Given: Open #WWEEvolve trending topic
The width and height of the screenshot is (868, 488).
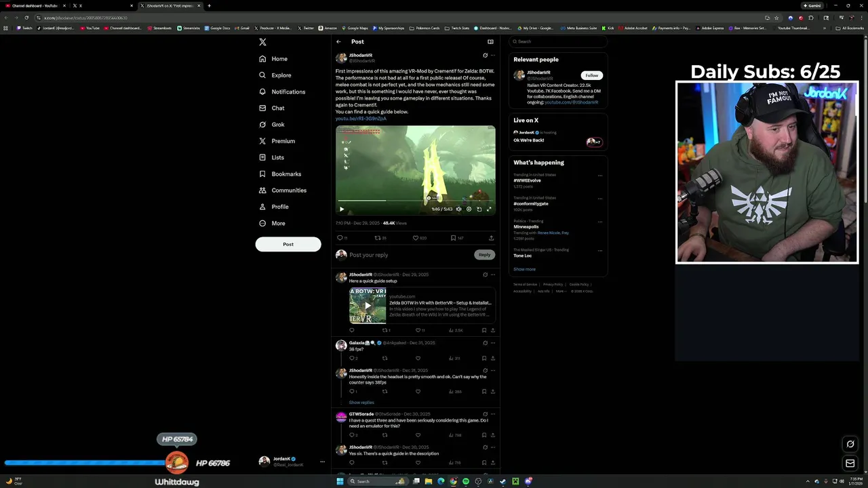Looking at the screenshot, I should [527, 180].
